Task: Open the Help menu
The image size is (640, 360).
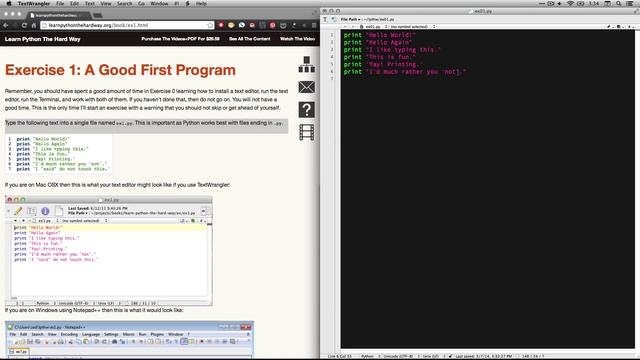Action: tap(201, 3)
